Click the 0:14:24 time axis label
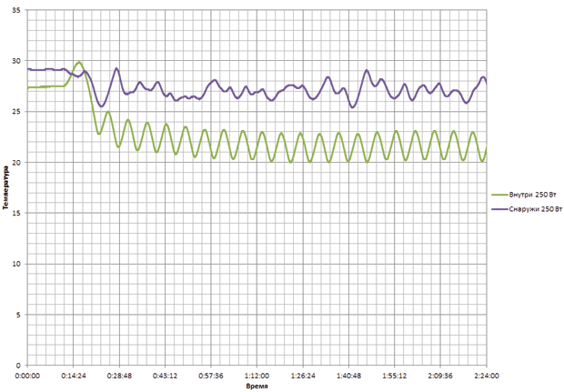 pyautogui.click(x=74, y=376)
